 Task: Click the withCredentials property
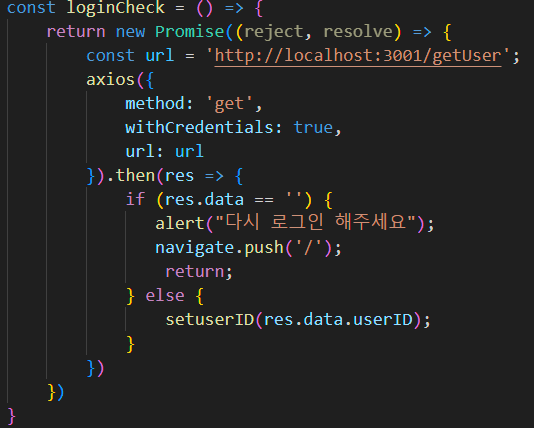pos(199,127)
